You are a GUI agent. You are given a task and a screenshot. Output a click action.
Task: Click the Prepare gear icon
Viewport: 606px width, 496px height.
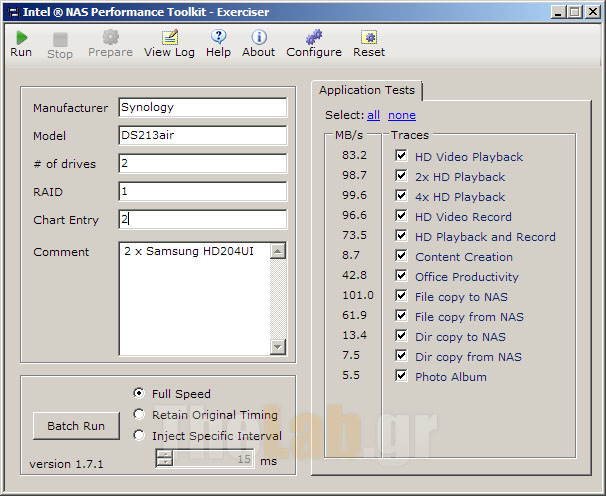[x=111, y=37]
